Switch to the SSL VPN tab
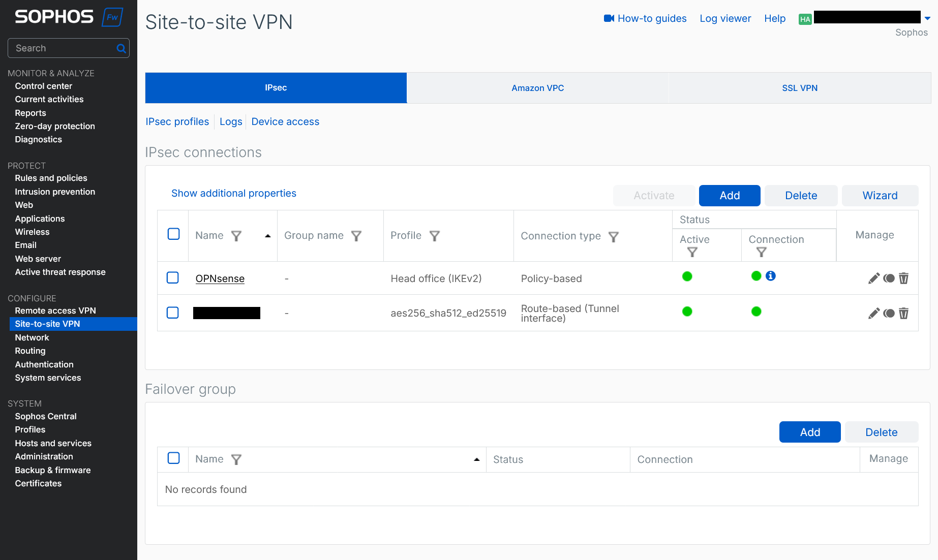 click(x=799, y=88)
